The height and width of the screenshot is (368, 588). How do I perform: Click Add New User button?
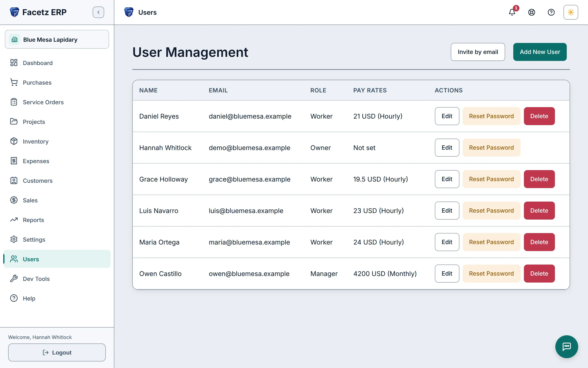[x=540, y=52]
